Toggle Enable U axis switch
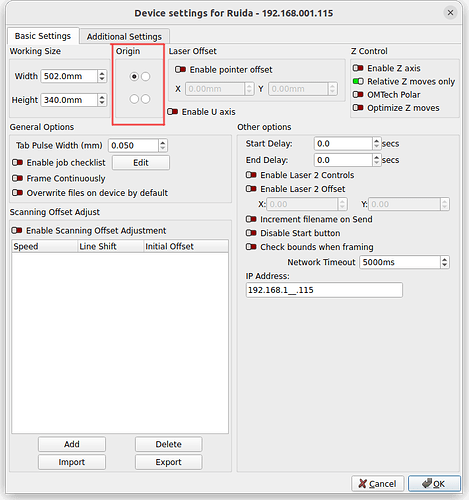Viewport: 469px width, 500px height. [173, 111]
